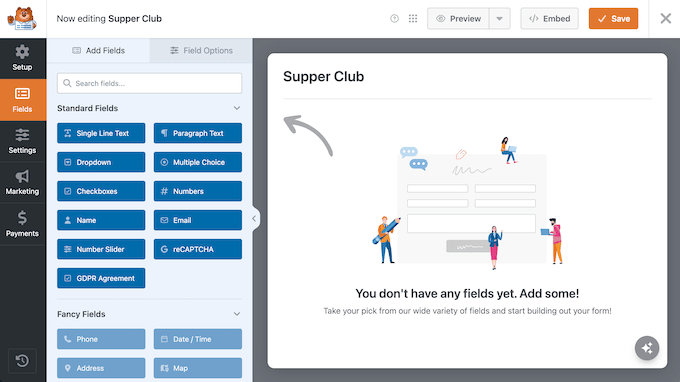Add a Numbers field
The width and height of the screenshot is (680, 382).
pyautogui.click(x=198, y=191)
